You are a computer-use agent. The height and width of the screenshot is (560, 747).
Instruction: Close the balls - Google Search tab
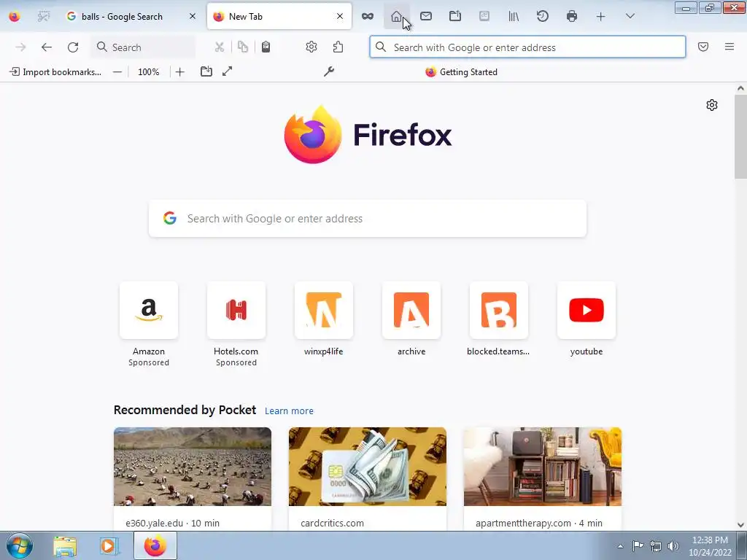pyautogui.click(x=193, y=17)
